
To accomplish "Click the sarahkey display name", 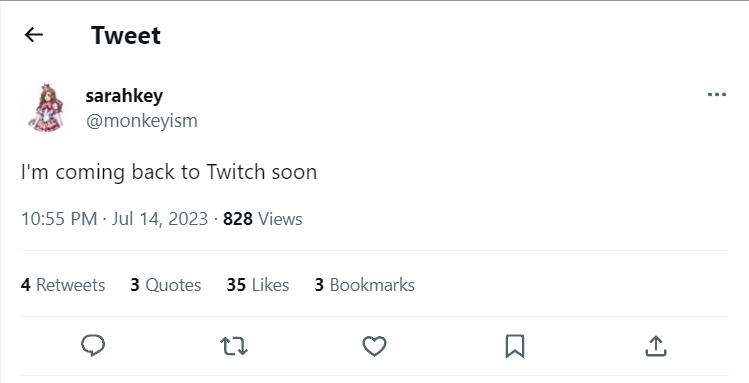I will tap(124, 96).
